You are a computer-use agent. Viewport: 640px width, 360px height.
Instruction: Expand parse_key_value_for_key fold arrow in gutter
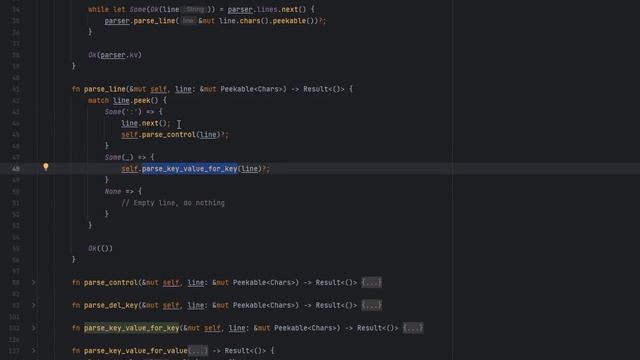pyautogui.click(x=34, y=328)
